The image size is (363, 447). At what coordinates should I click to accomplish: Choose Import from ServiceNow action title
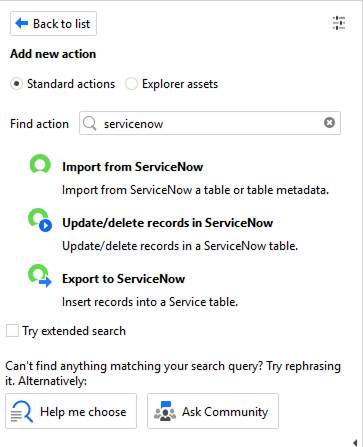click(x=133, y=167)
